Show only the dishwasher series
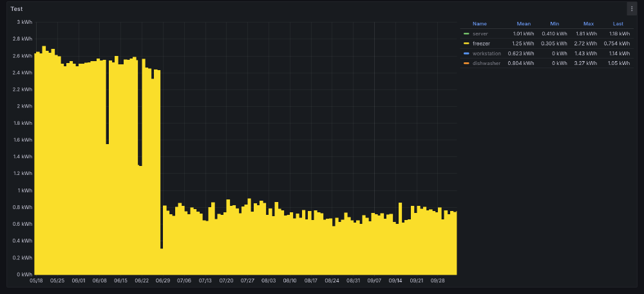 click(486, 64)
